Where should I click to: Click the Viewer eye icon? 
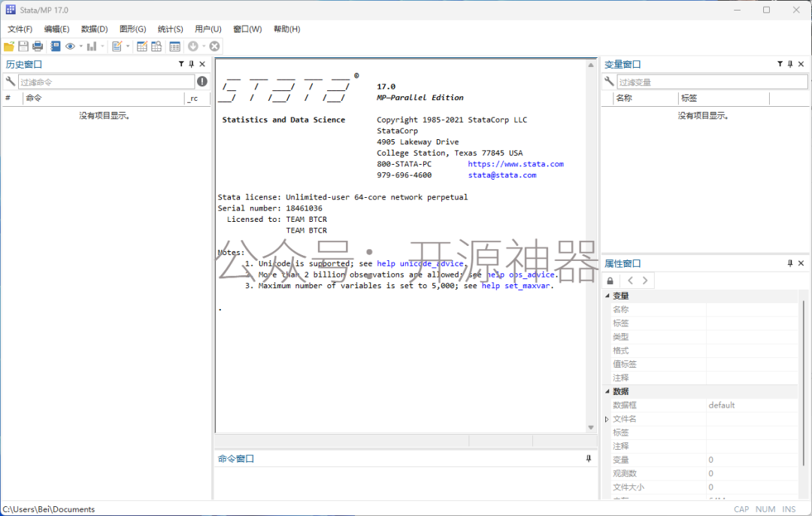pos(71,47)
